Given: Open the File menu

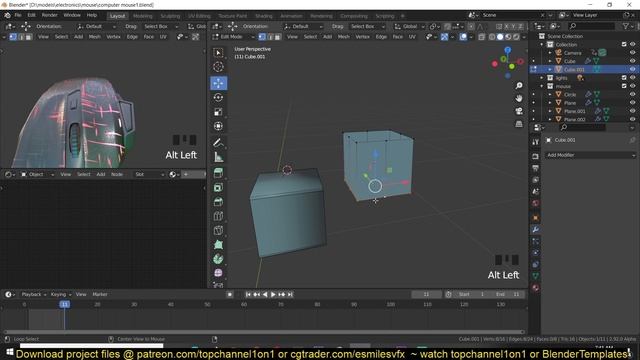Looking at the screenshot, I should (18, 15).
